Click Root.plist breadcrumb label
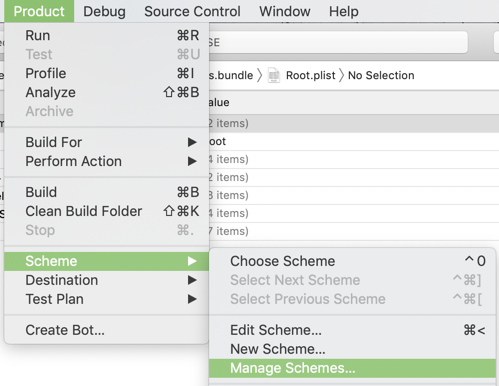This screenshot has height=386, width=499. 310,75
